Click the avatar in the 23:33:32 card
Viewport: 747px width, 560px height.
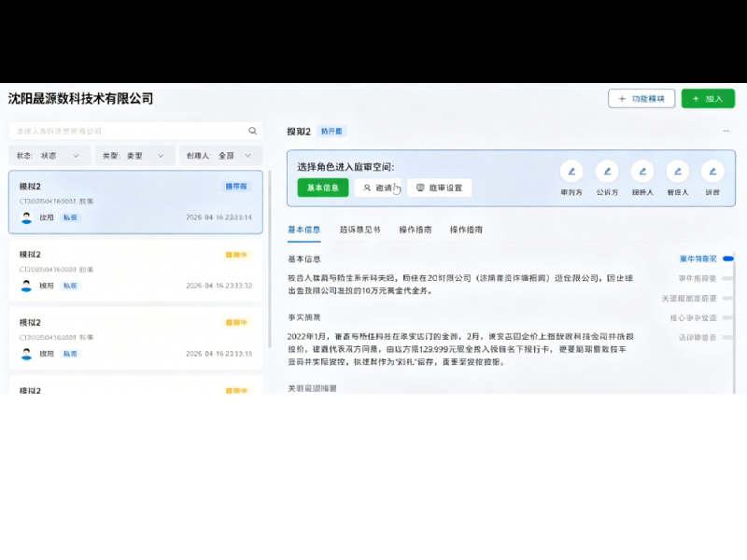27,286
